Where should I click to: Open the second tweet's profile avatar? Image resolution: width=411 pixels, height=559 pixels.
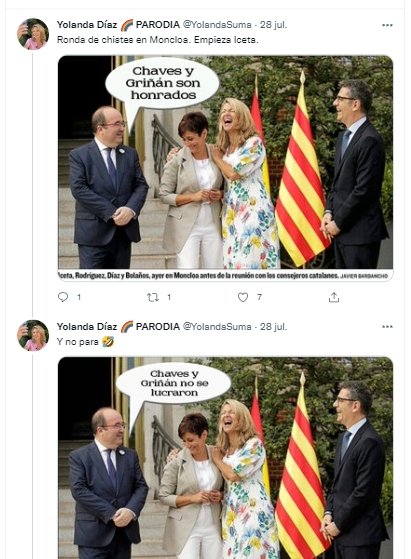(33, 335)
